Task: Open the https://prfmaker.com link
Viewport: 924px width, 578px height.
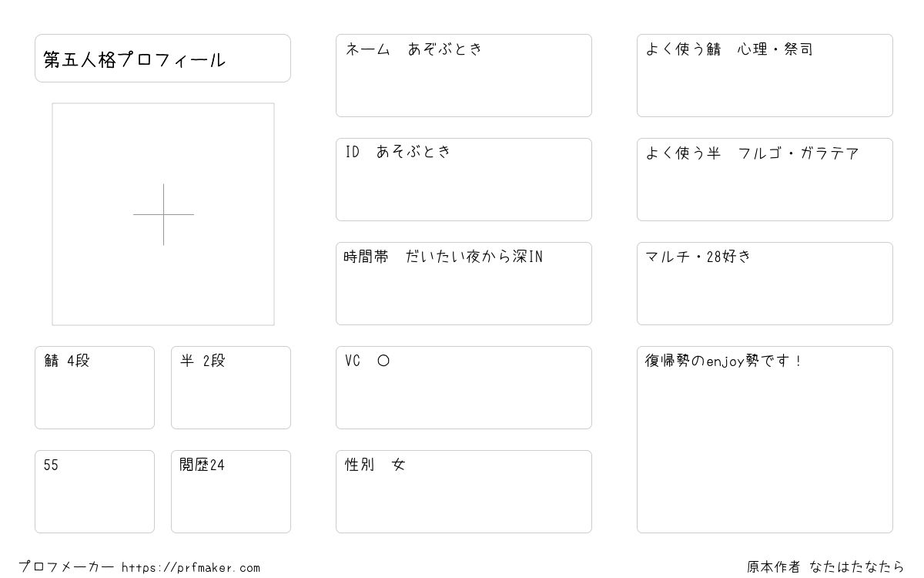Action: pyautogui.click(x=191, y=567)
